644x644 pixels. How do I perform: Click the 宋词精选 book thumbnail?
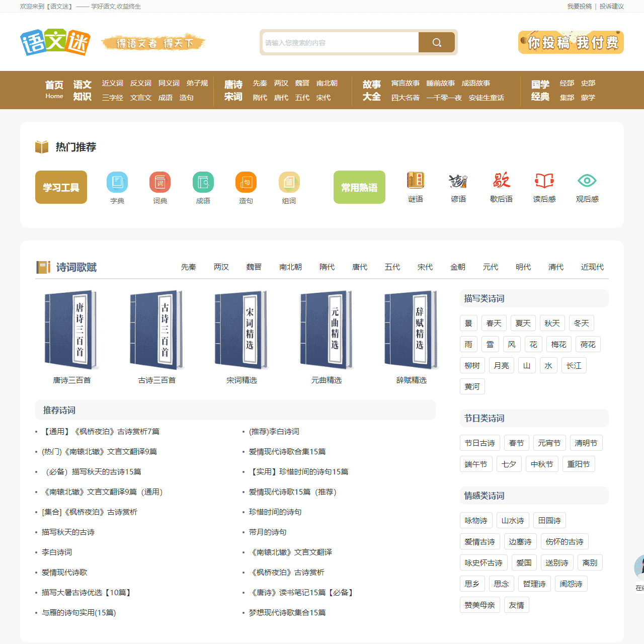point(240,330)
